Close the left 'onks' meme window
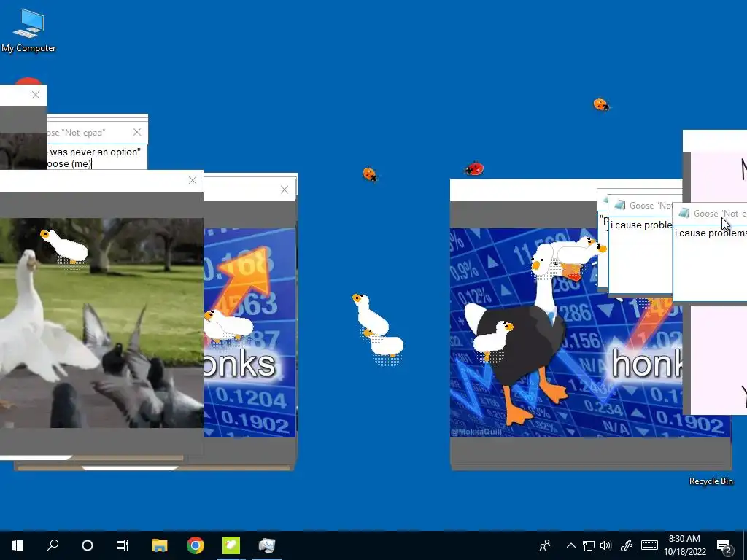This screenshot has height=560, width=747. [x=285, y=190]
